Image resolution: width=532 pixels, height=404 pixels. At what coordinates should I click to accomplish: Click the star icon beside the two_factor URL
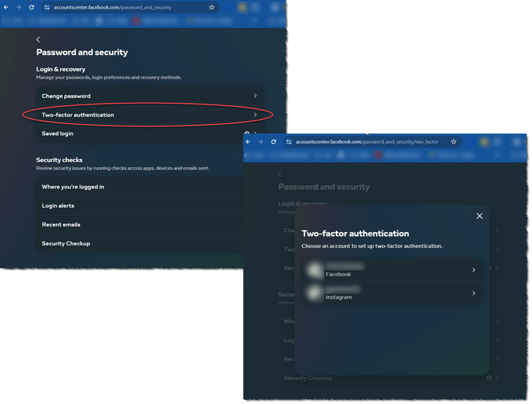point(454,142)
